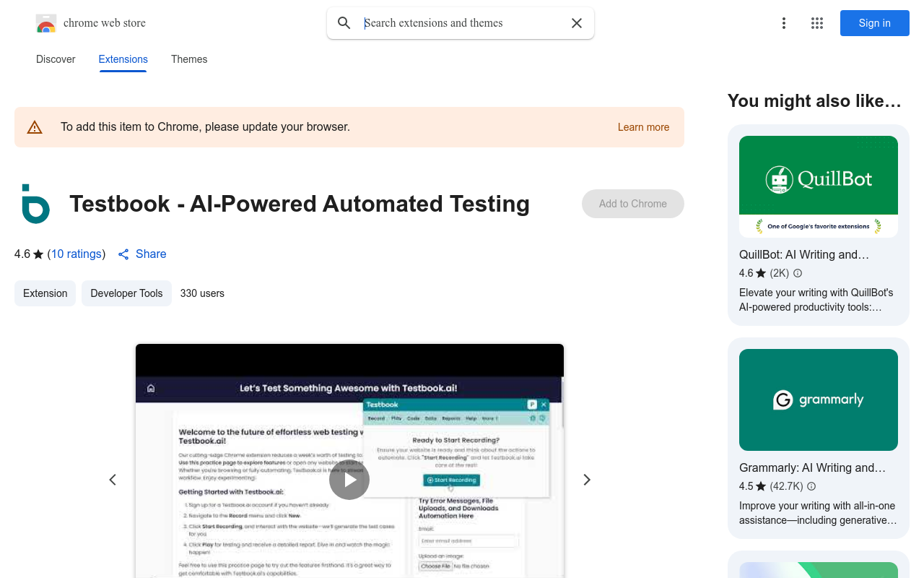Click the Grammarly description text
Screen dimensions: 924x578
(x=818, y=513)
